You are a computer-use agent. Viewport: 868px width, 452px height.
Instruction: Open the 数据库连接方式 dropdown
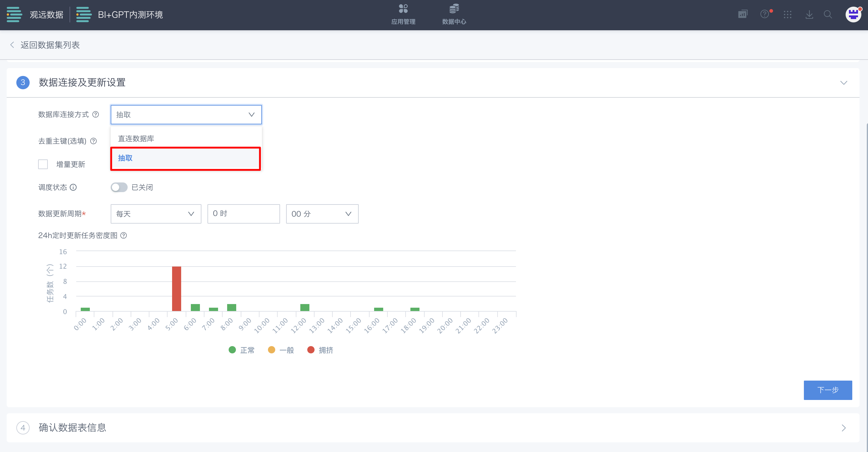tap(186, 115)
